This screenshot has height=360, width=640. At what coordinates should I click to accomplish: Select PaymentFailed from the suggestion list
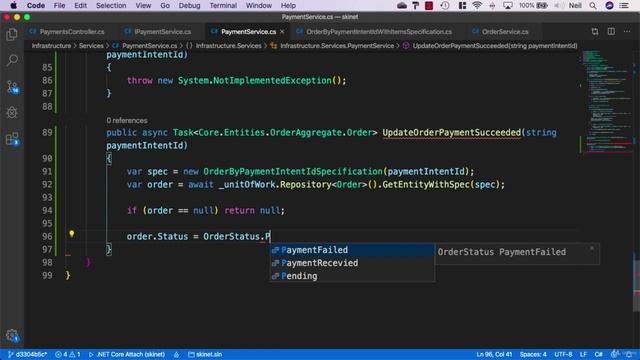pos(352,250)
